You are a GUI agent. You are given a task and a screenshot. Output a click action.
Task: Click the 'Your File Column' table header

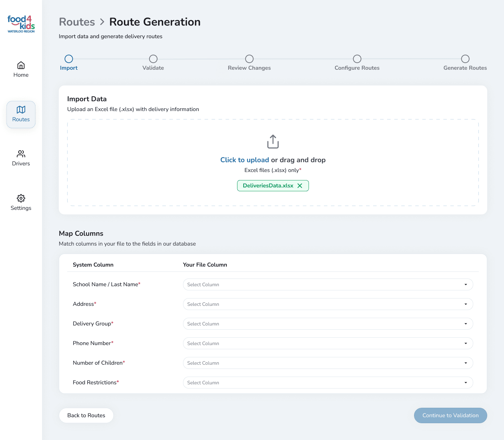tap(205, 265)
